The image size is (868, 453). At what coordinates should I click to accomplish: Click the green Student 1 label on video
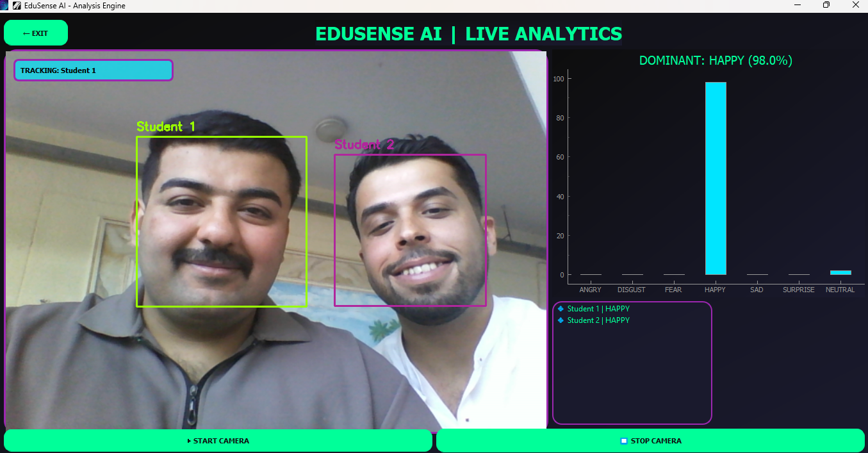(x=166, y=126)
